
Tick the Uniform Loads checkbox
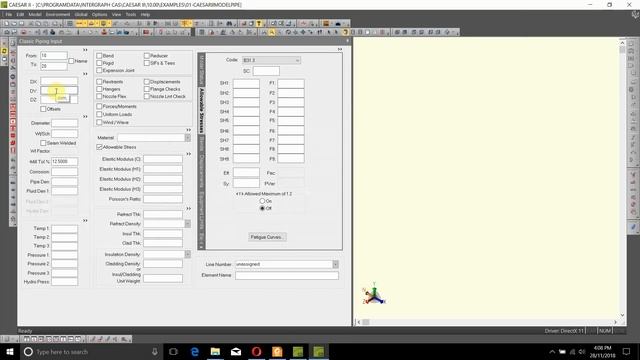99,114
